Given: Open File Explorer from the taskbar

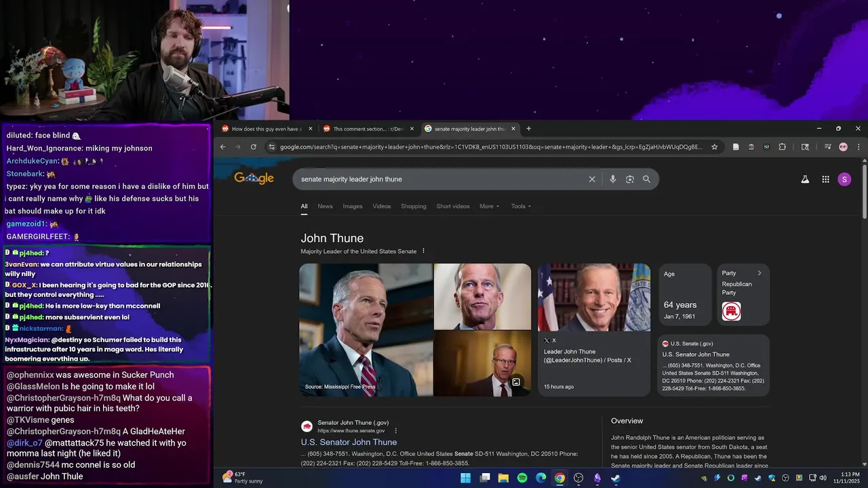Looking at the screenshot, I should click(503, 478).
